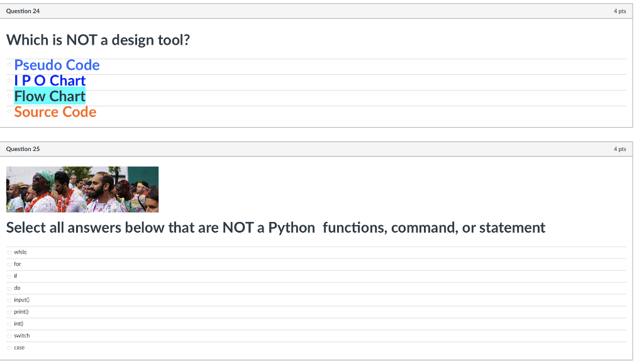Click the 'Question 24' header label

[x=23, y=11]
